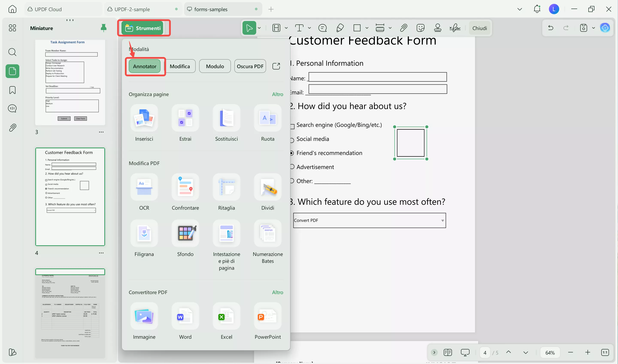Screen dimensions: 618x364
Task: Convert to Word format
Action: [x=185, y=316]
